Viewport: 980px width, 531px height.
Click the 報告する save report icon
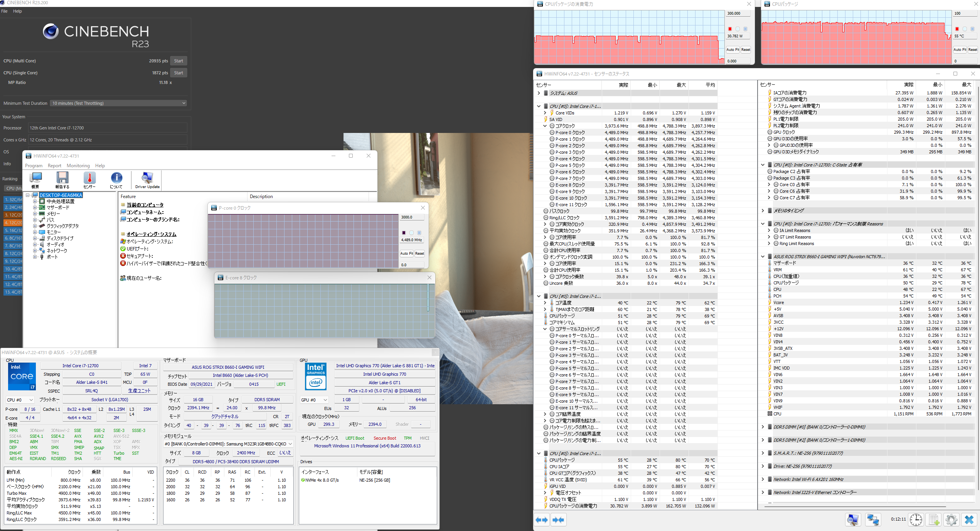[62, 180]
